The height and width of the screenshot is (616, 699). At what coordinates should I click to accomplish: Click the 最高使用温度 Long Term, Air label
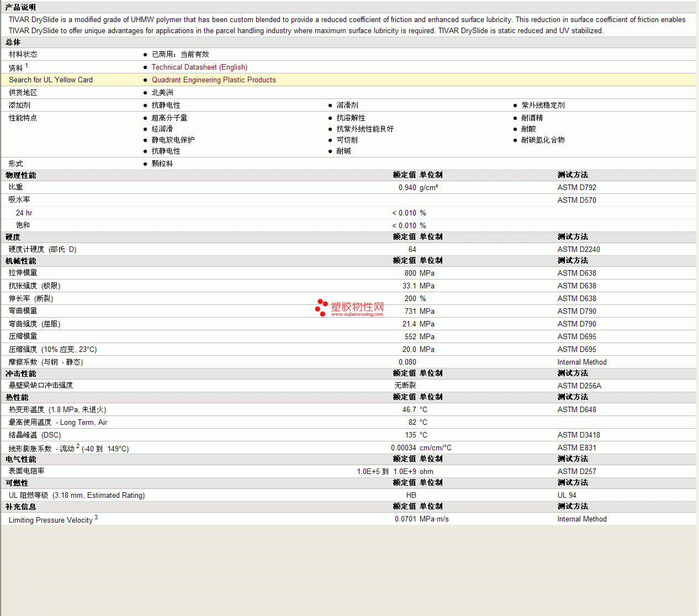58,422
